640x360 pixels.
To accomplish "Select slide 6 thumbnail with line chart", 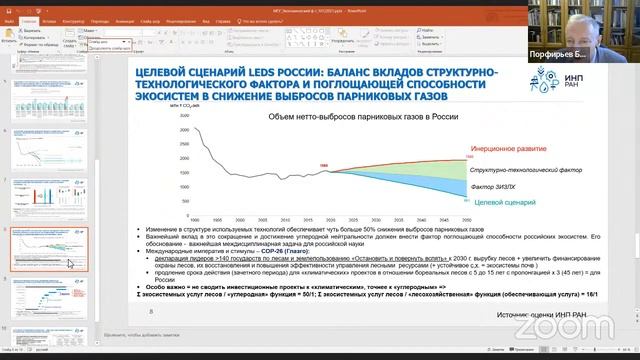I will tap(49, 150).
